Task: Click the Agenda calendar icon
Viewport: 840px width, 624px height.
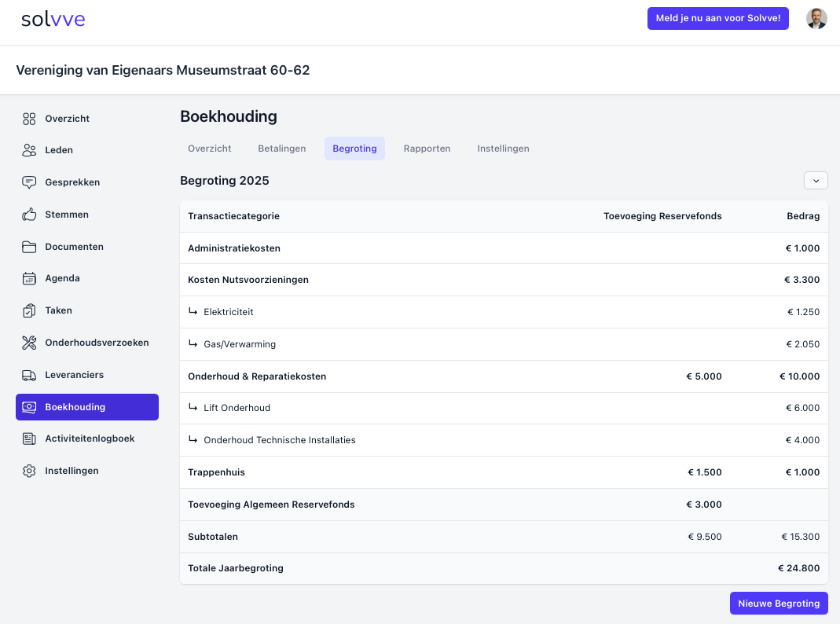Action: [29, 278]
